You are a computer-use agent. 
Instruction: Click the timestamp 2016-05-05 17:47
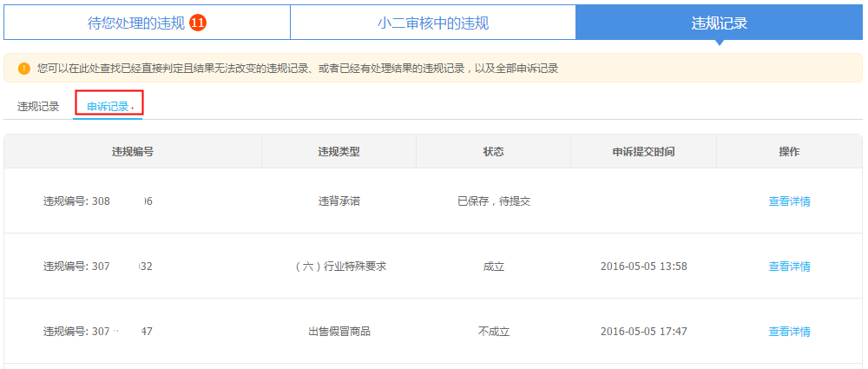pyautogui.click(x=644, y=332)
